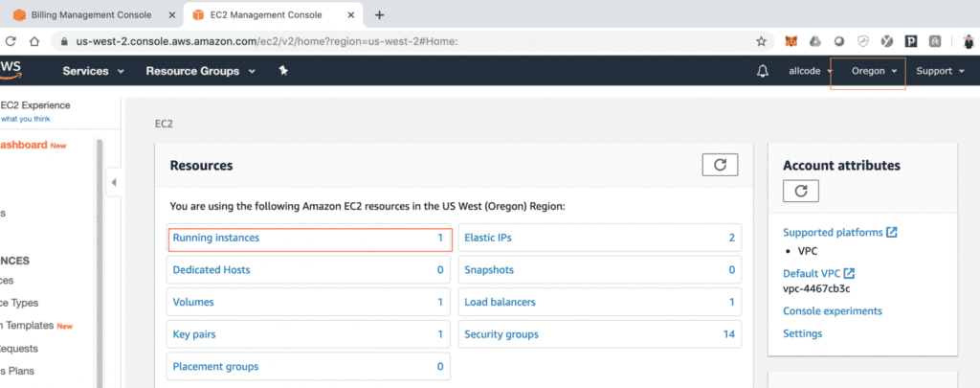Click the Security groups count 14
This screenshot has width=980, height=388.
(728, 334)
